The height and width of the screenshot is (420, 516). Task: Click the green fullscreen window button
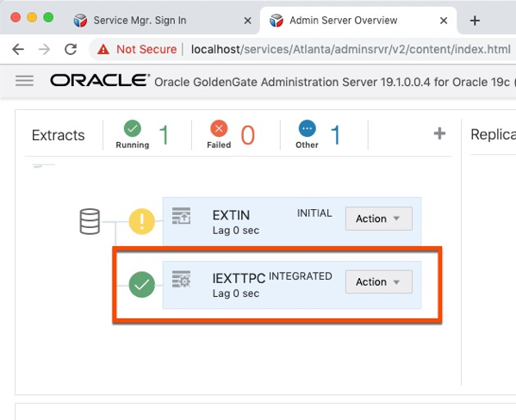coord(48,17)
